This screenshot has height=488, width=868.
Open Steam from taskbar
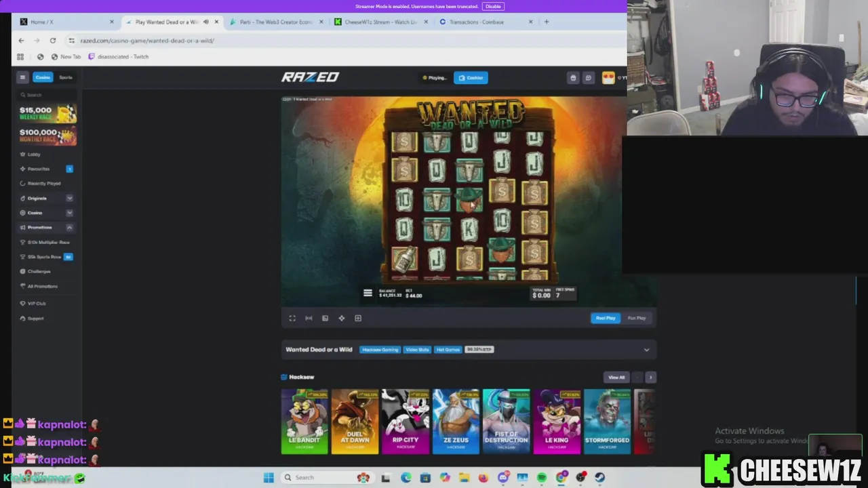[599, 477]
